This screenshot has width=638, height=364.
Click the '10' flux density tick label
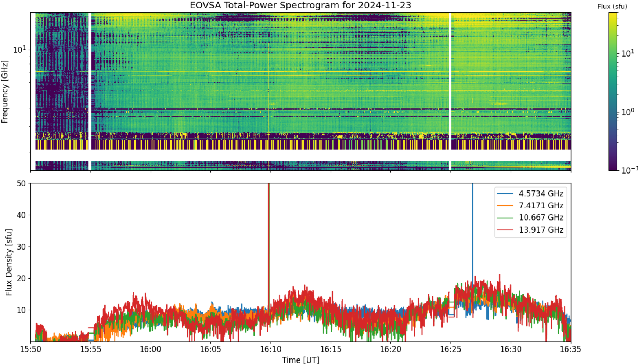(x=21, y=310)
